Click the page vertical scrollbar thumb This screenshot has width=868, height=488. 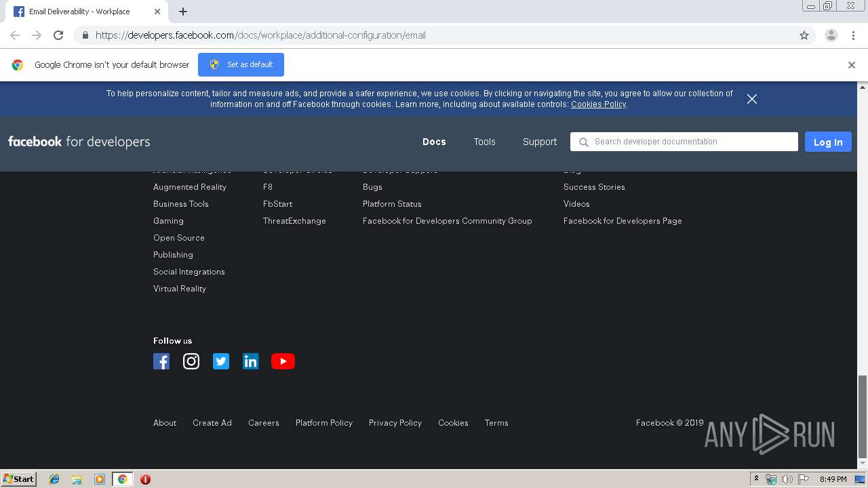click(863, 417)
